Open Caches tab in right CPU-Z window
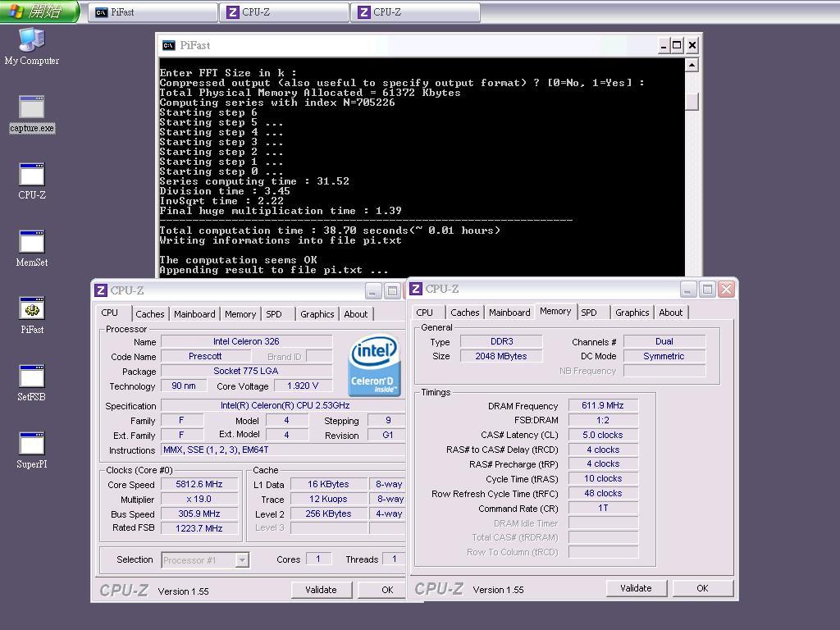This screenshot has height=630, width=840. pyautogui.click(x=465, y=313)
